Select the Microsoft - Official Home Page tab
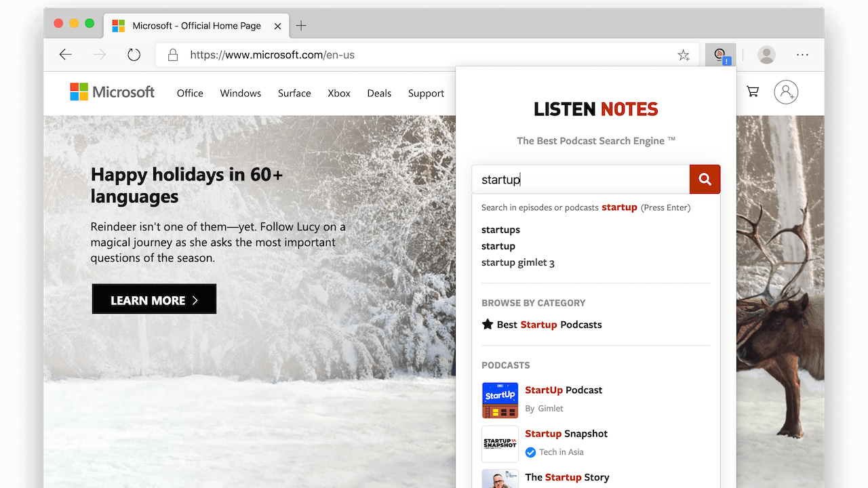868x488 pixels. pyautogui.click(x=197, y=26)
